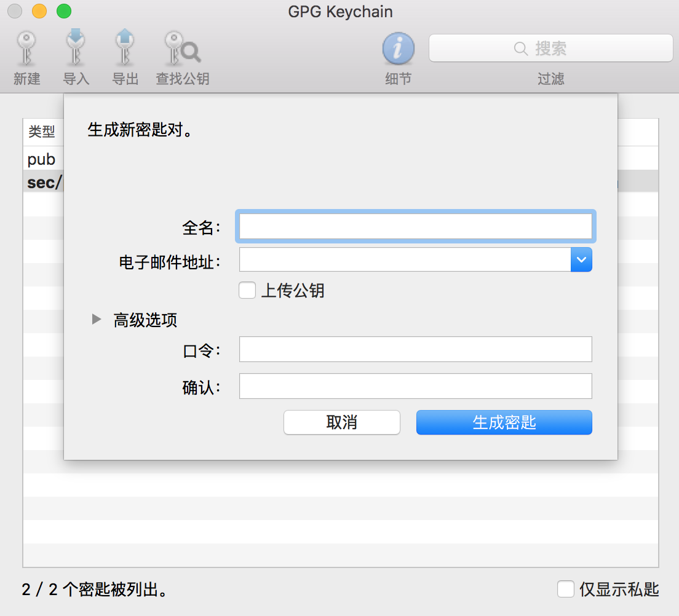
Task: Click the yellow minimize window button
Action: point(39,11)
